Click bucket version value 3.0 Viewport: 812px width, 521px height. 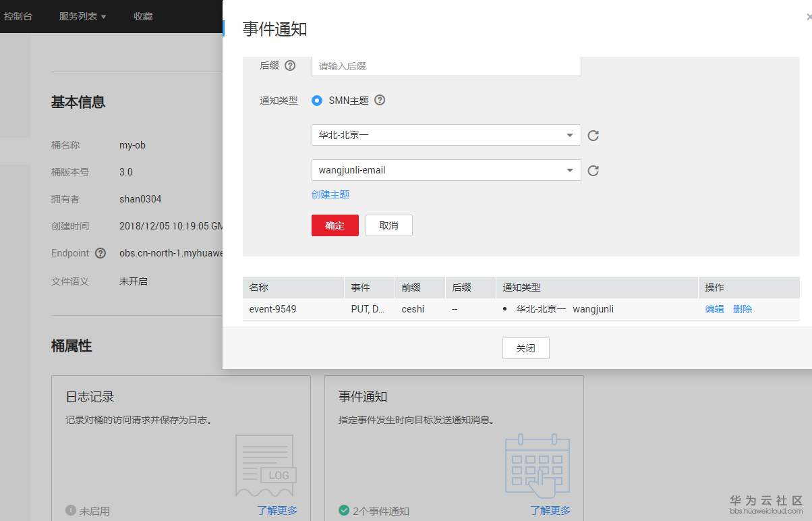point(126,172)
